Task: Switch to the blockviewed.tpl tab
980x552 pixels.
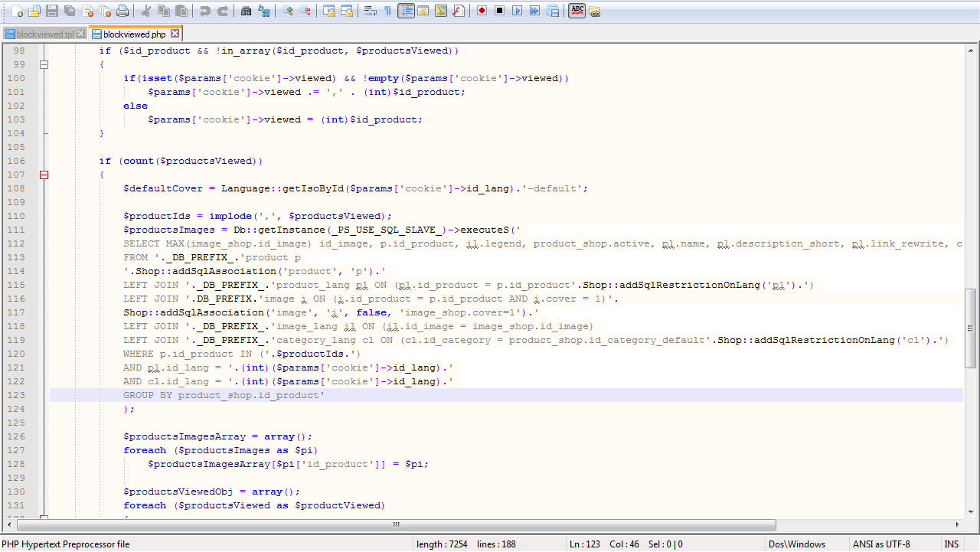Action: 44,34
